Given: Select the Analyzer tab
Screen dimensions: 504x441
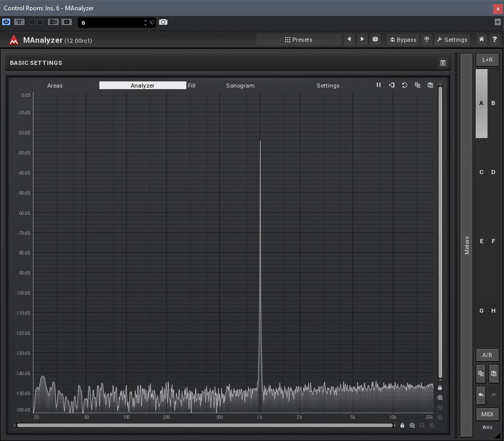Looking at the screenshot, I should tap(143, 85).
